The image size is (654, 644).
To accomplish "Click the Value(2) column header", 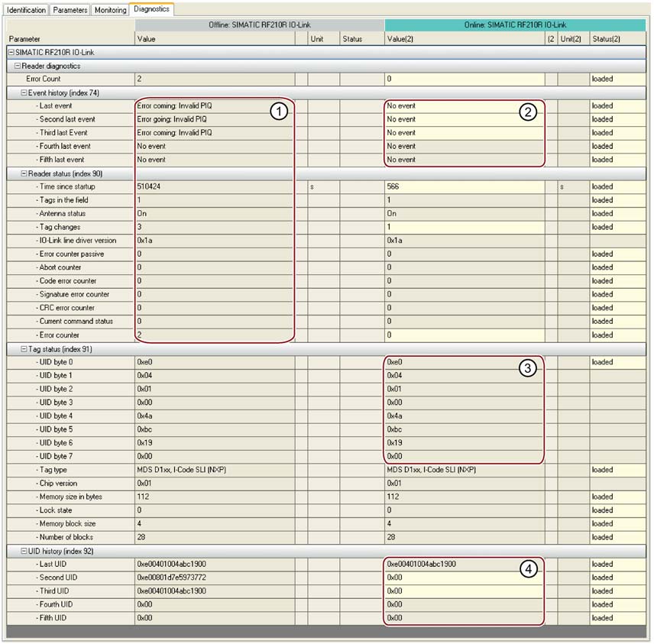I will 465,39.
